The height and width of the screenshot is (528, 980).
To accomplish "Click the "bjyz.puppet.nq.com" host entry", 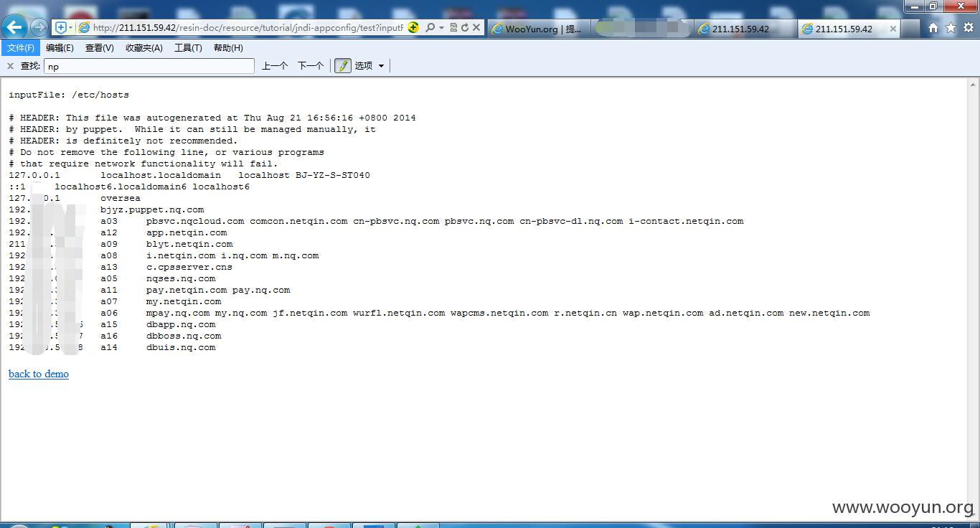I will 152,209.
